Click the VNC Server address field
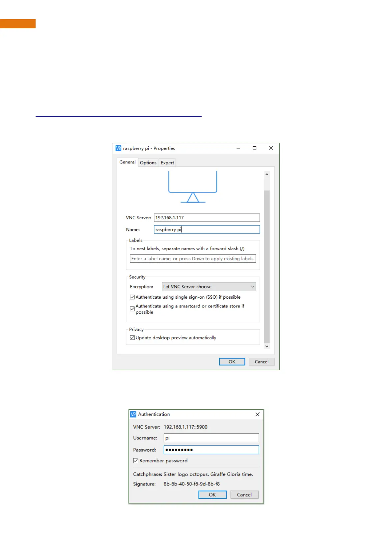 pyautogui.click(x=207, y=218)
